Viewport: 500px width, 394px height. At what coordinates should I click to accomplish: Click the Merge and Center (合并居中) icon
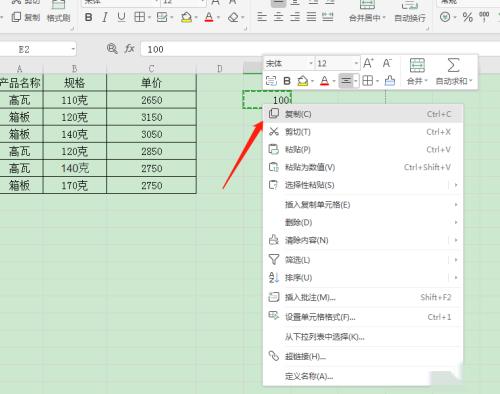367,5
